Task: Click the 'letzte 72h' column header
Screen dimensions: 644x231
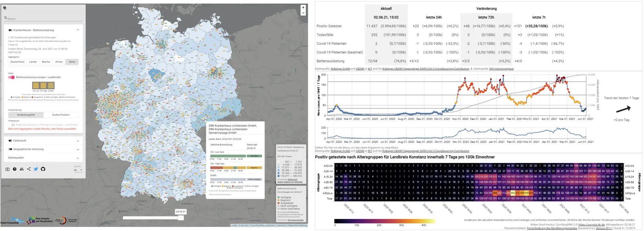Action: (486, 17)
